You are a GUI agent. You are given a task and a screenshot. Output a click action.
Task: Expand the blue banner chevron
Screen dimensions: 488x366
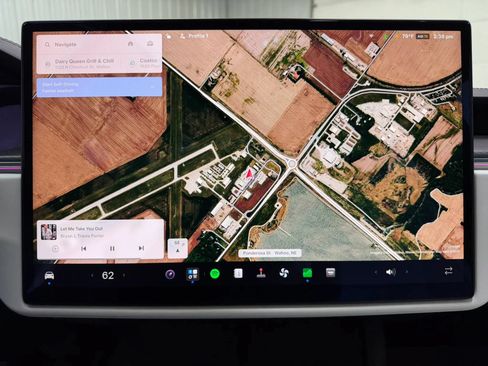click(x=153, y=87)
